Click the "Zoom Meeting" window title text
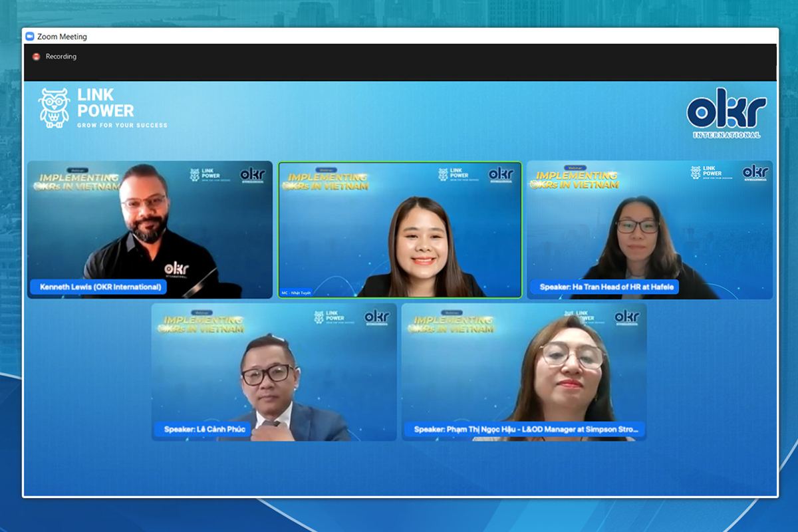 coord(62,37)
